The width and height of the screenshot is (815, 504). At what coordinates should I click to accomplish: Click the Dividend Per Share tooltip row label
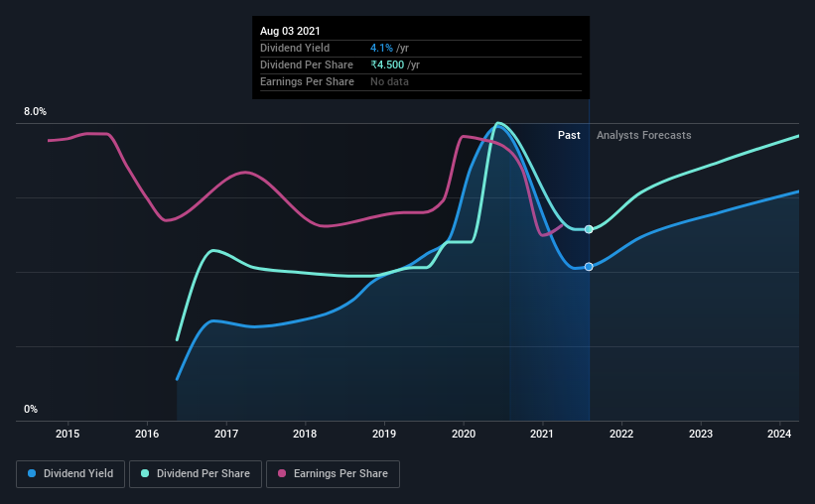307,64
